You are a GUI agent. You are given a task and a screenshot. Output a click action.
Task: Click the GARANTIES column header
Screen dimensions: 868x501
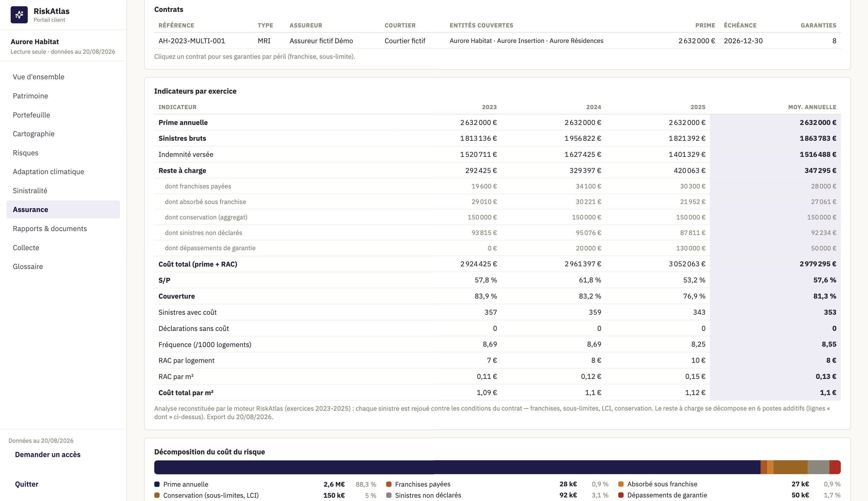(x=818, y=25)
